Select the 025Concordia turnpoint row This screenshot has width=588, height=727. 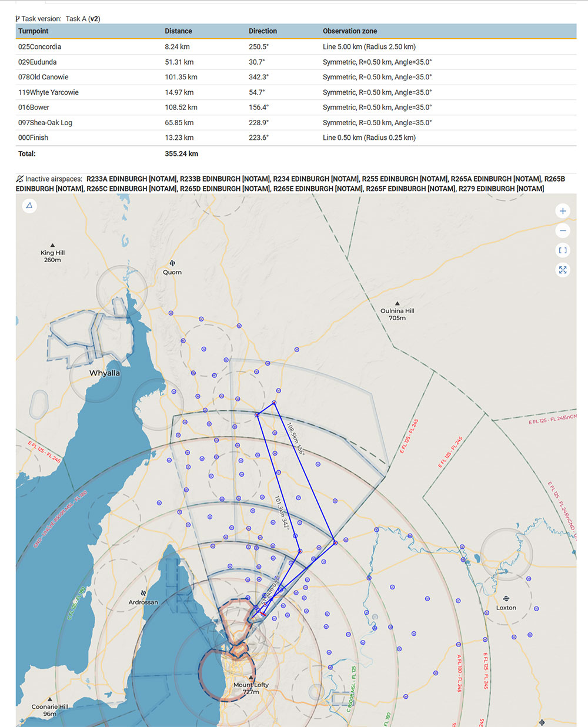point(296,47)
